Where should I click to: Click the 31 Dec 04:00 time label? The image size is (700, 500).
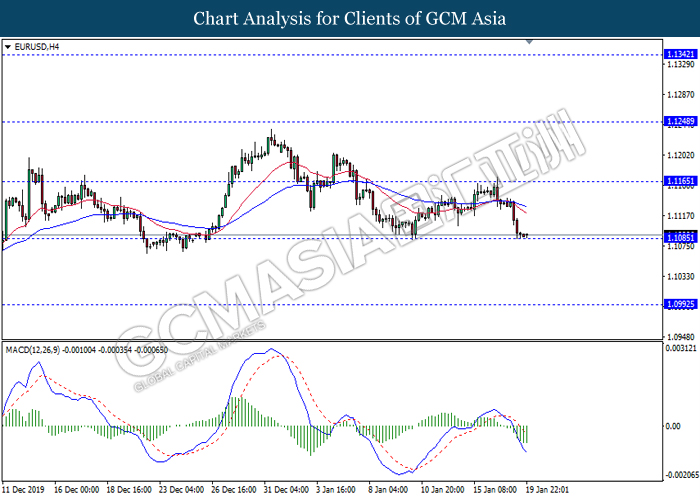tap(286, 490)
